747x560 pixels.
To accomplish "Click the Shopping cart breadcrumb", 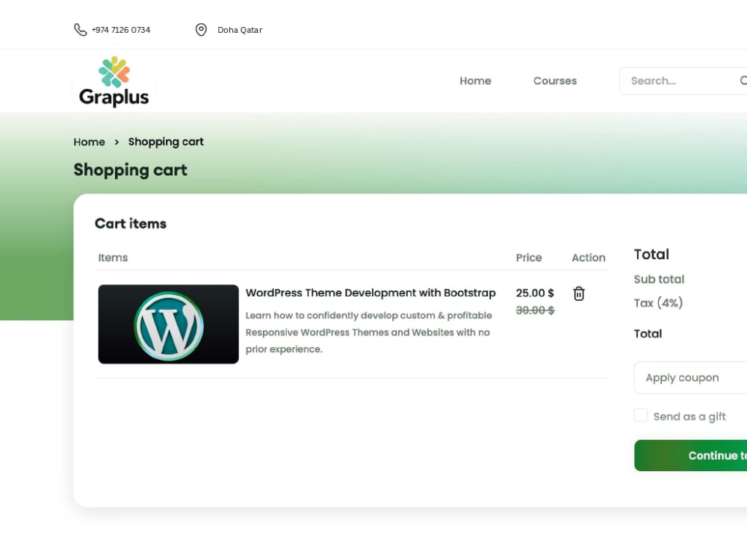I will click(166, 142).
